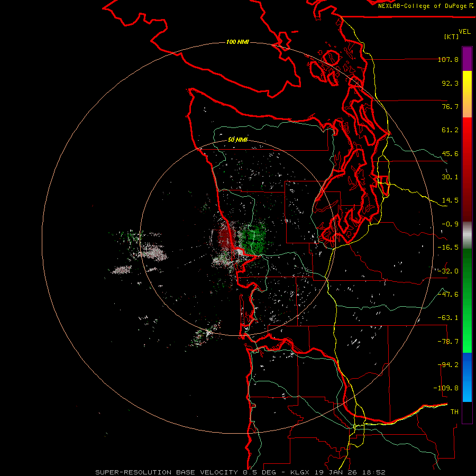Image resolution: width=476 pixels, height=476 pixels.
Task: Pick the 61.2 velocity label
Action: tap(450, 130)
